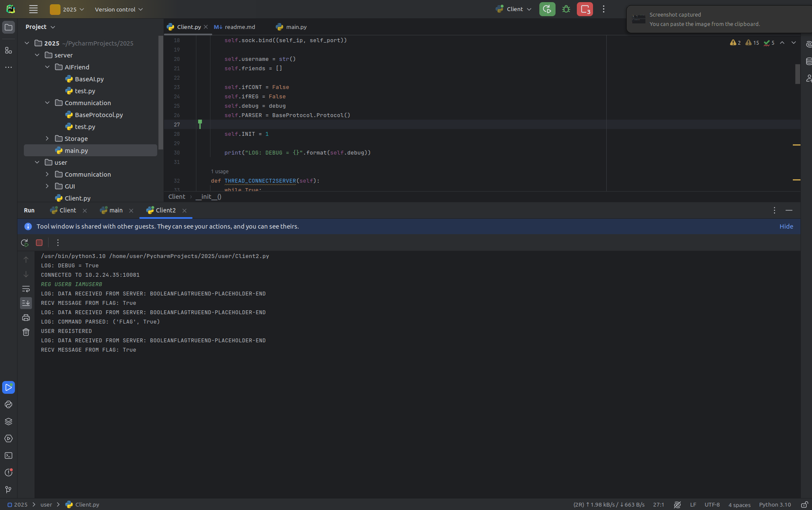Open the Terminal tool window
Image resolution: width=812 pixels, height=510 pixels.
[9, 456]
